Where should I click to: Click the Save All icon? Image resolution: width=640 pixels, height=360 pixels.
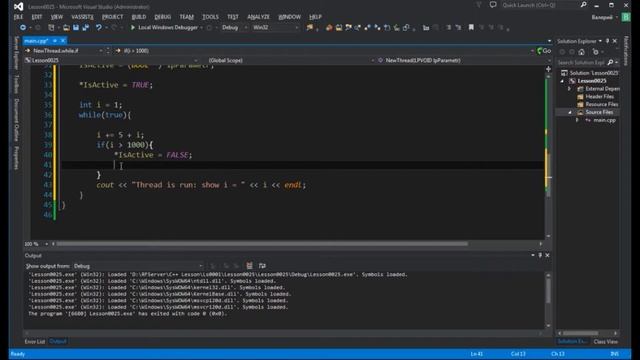coord(86,27)
